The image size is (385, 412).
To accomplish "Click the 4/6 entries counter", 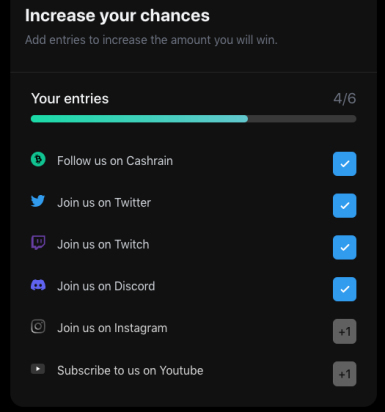I will point(345,99).
